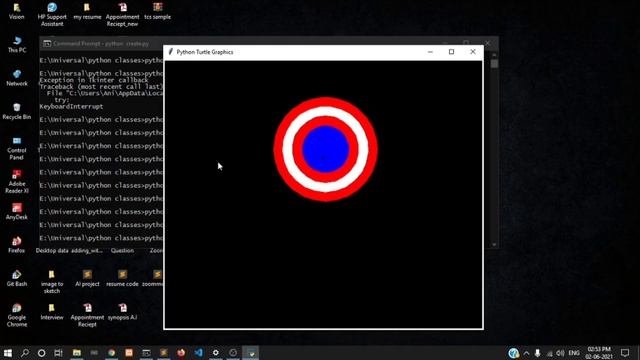640x360 pixels.
Task: Open the Action Center notifications
Action: 625,353
